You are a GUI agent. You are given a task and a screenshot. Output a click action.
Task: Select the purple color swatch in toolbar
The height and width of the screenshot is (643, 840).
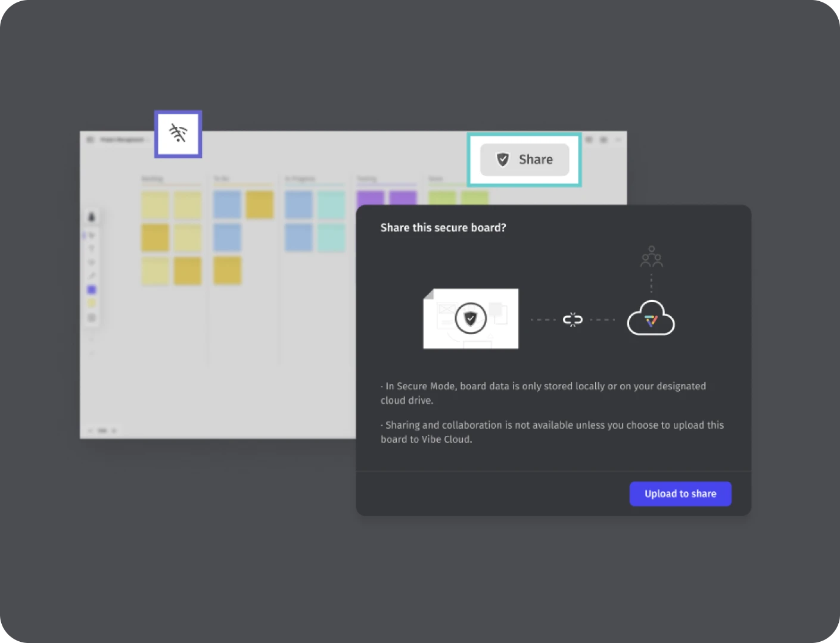point(92,289)
